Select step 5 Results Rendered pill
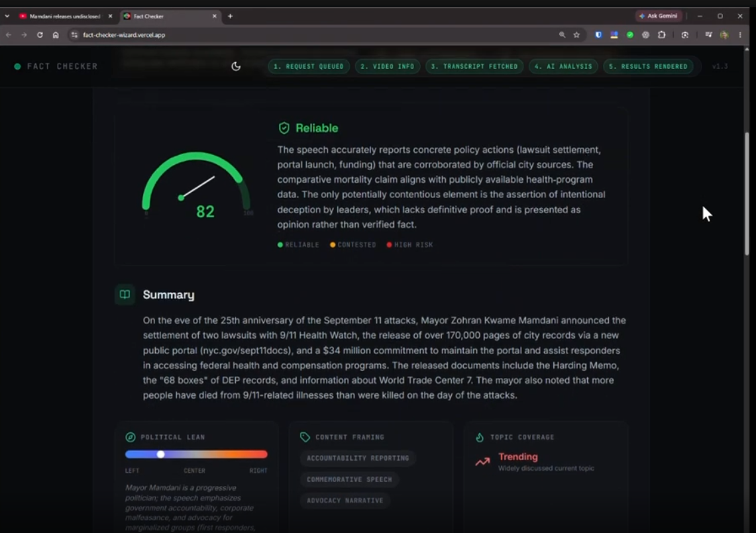This screenshot has height=533, width=756. tap(648, 66)
